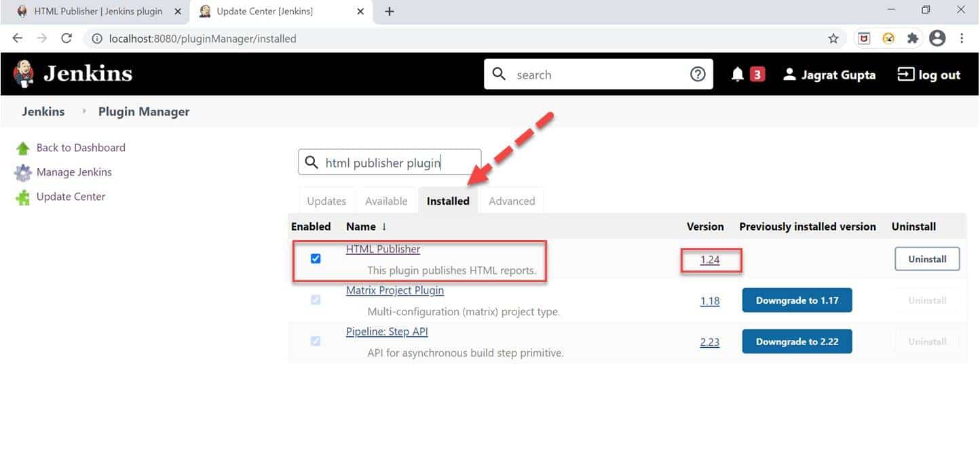Click the browser forward arrow
The width and height of the screenshot is (980, 457).
pos(42,39)
